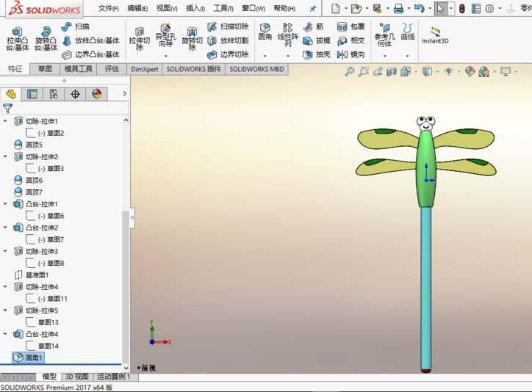Viewport: 532px width, 392px height.
Task: Open the Curves tool (曲线)
Action: click(x=408, y=32)
